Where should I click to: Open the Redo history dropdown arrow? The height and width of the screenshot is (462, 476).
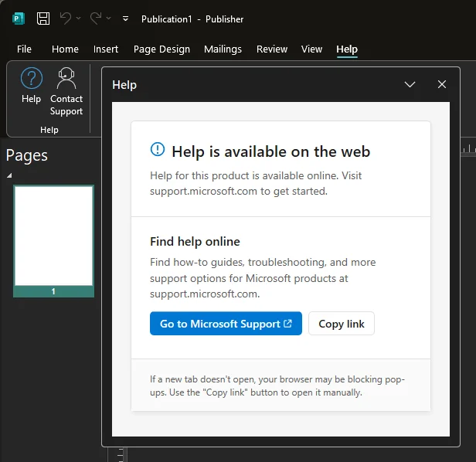(x=108, y=19)
